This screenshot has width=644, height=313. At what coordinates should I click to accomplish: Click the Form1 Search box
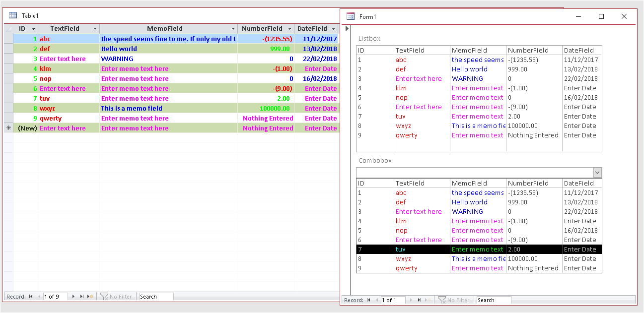pyautogui.click(x=494, y=300)
